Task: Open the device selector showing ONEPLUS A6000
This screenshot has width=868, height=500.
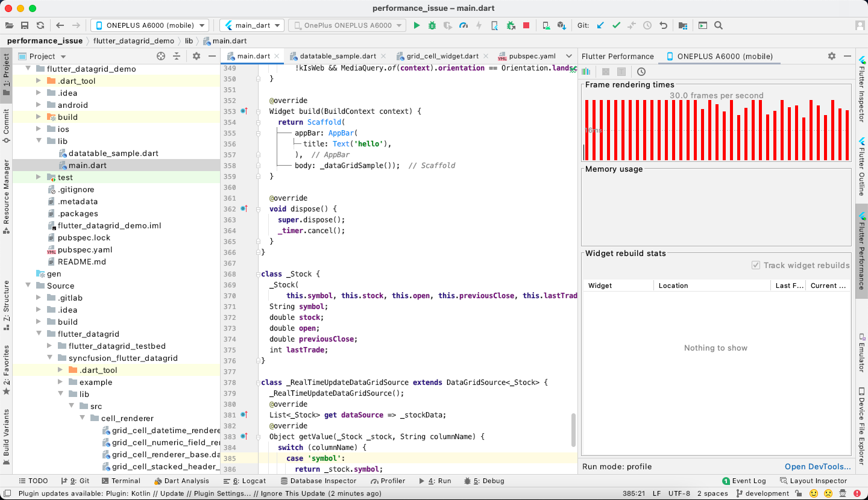Action: [x=149, y=25]
